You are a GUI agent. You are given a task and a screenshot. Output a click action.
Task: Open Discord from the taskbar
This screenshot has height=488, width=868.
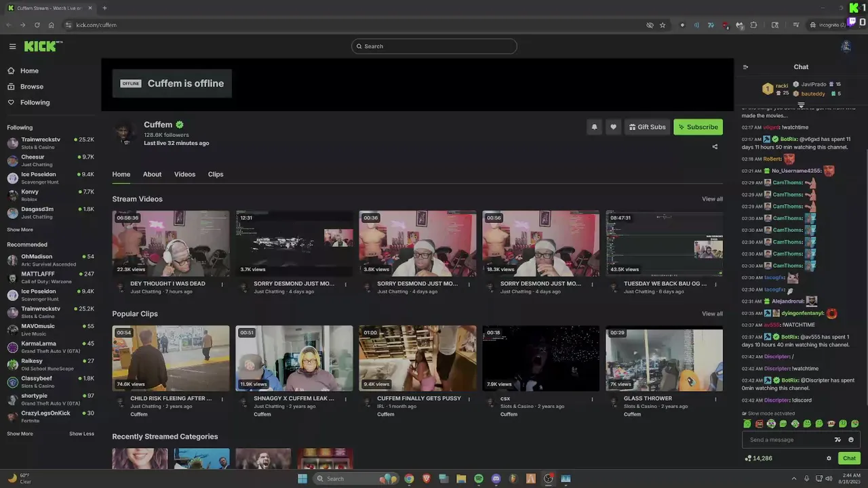click(496, 479)
